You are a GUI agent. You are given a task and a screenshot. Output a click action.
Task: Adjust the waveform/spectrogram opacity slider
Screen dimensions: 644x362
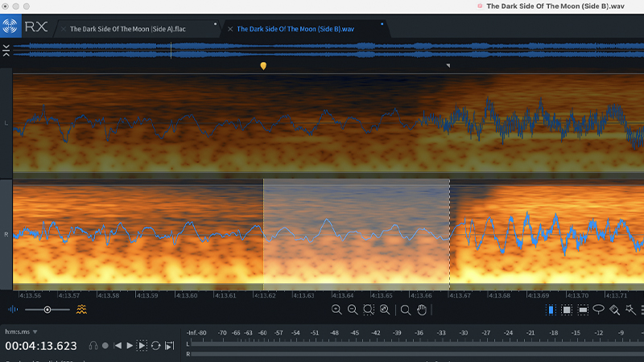pyautogui.click(x=47, y=310)
